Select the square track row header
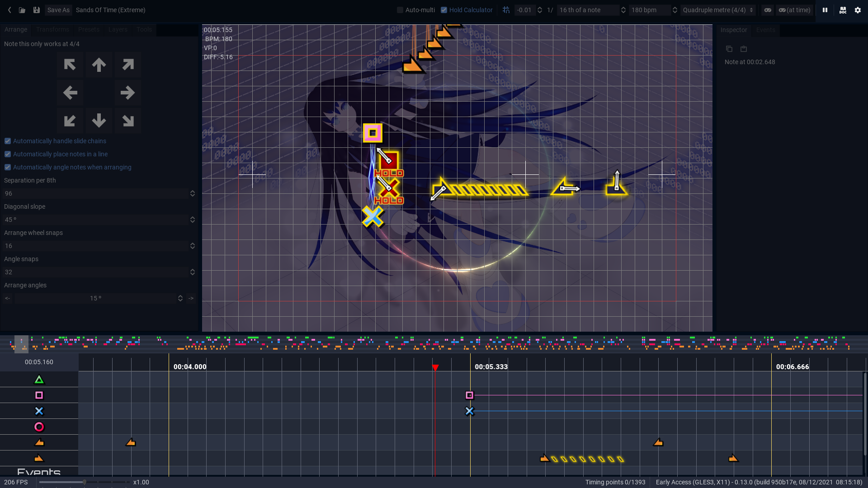 coord(39,395)
